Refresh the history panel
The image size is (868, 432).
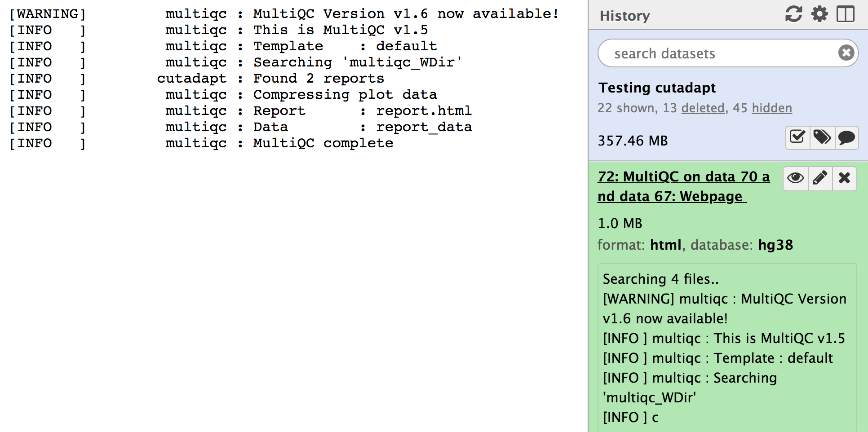coord(793,14)
